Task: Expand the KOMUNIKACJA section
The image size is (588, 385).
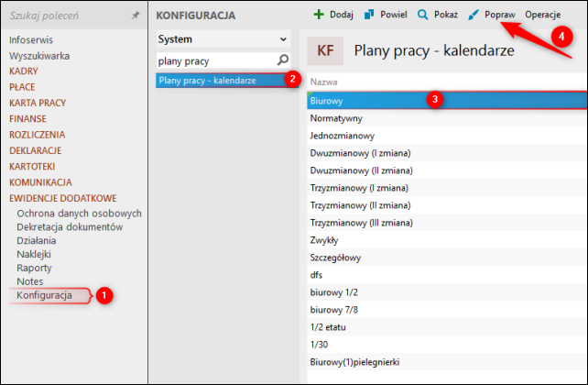Action: point(40,182)
